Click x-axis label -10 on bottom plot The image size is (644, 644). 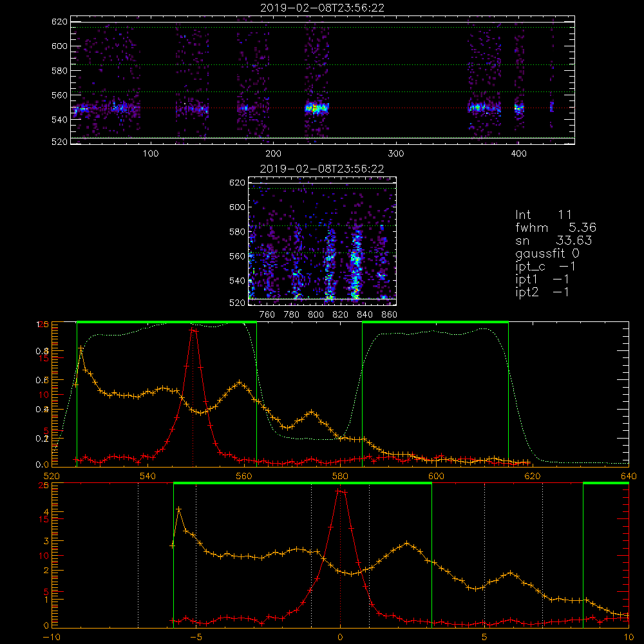[x=52, y=638]
